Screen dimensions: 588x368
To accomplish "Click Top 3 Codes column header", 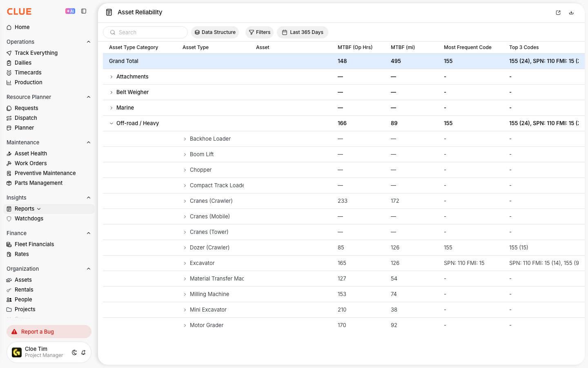I will [x=524, y=47].
